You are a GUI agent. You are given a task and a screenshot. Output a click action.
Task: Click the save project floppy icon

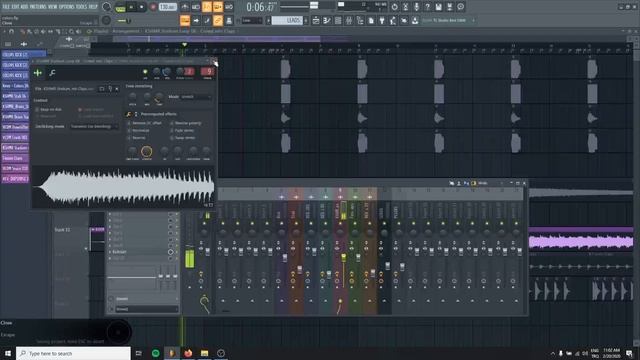pyautogui.click(x=438, y=7)
